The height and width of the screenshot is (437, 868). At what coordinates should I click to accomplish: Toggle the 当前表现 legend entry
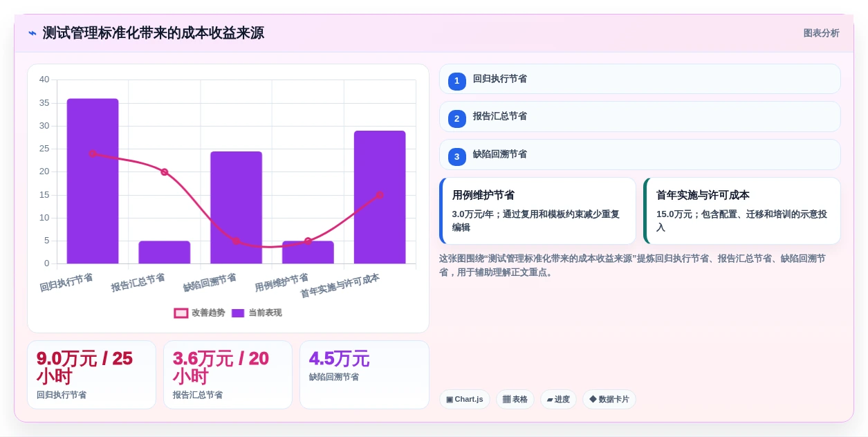pos(257,313)
